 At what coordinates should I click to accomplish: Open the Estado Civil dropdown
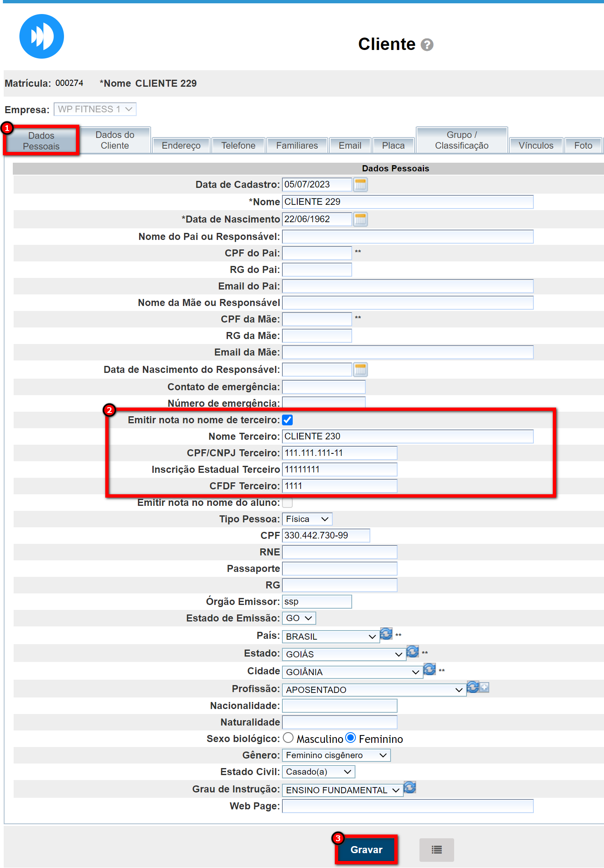[318, 772]
